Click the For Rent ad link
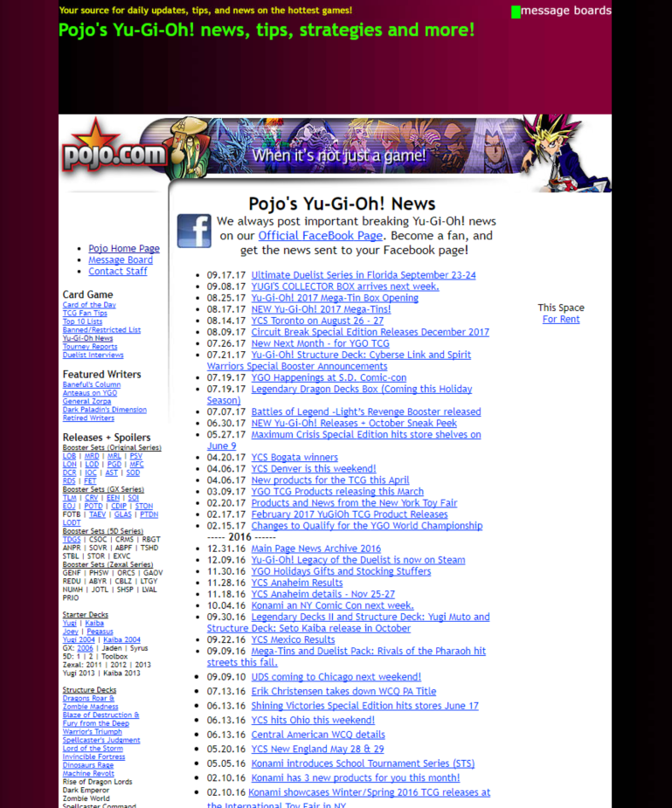Viewport: 672px width, 808px height. coord(561,319)
